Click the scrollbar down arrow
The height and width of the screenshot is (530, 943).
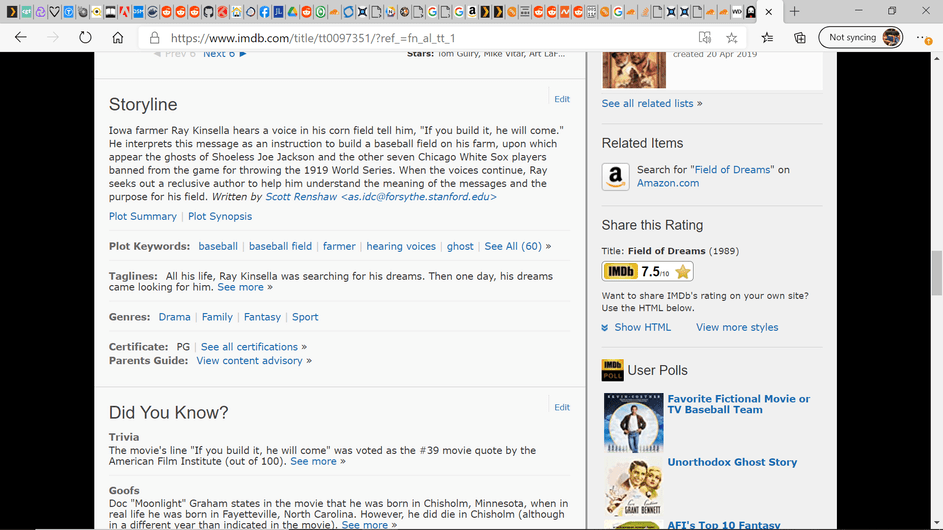point(936,524)
